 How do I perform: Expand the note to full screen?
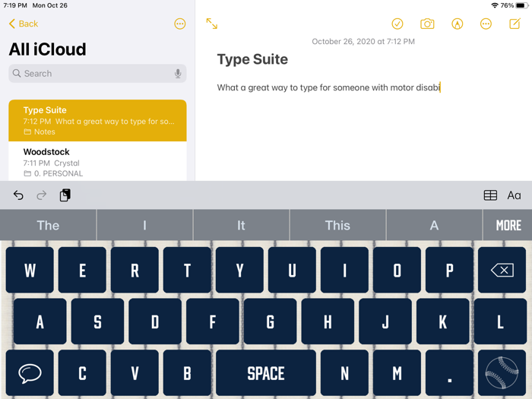click(212, 24)
